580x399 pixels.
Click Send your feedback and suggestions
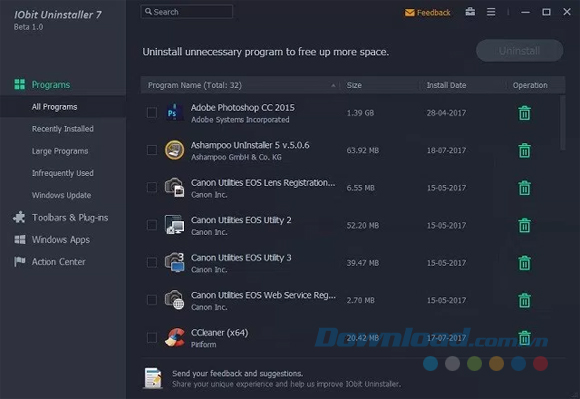point(237,373)
